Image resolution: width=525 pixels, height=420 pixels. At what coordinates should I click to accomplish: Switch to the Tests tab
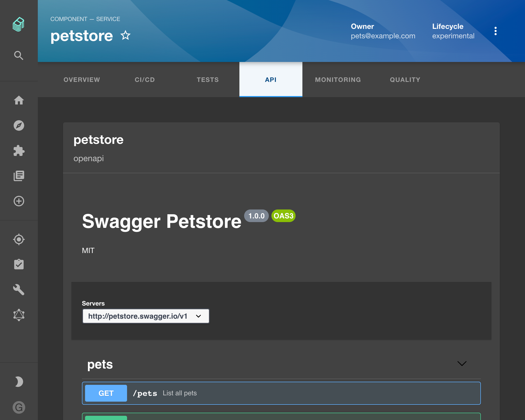pos(208,80)
